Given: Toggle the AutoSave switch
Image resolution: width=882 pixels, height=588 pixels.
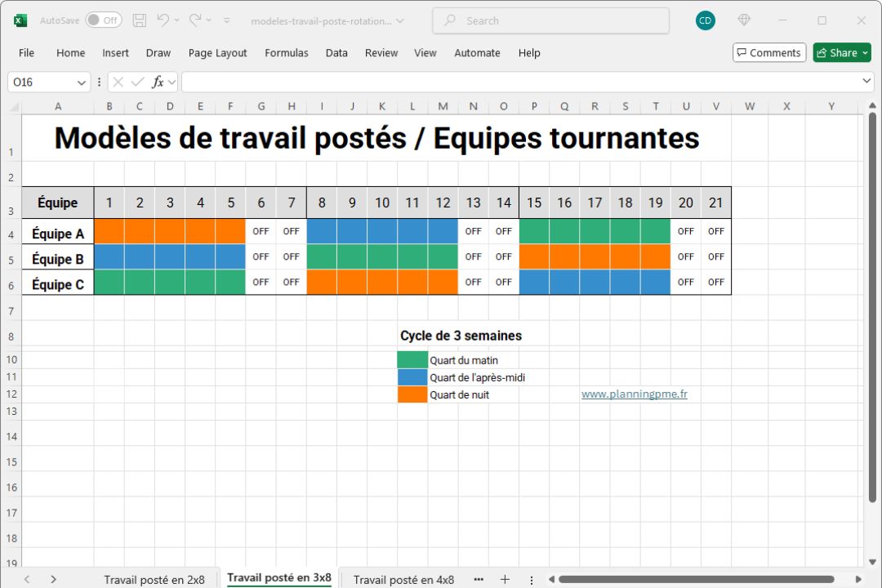Looking at the screenshot, I should pyautogui.click(x=103, y=20).
